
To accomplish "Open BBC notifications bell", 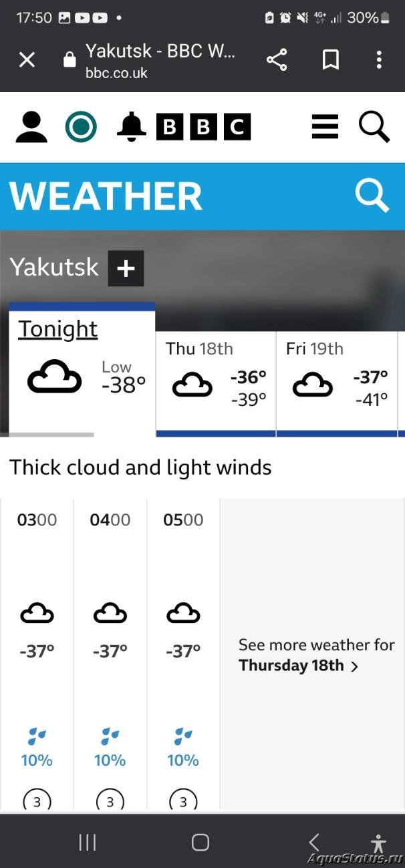I will [x=131, y=127].
